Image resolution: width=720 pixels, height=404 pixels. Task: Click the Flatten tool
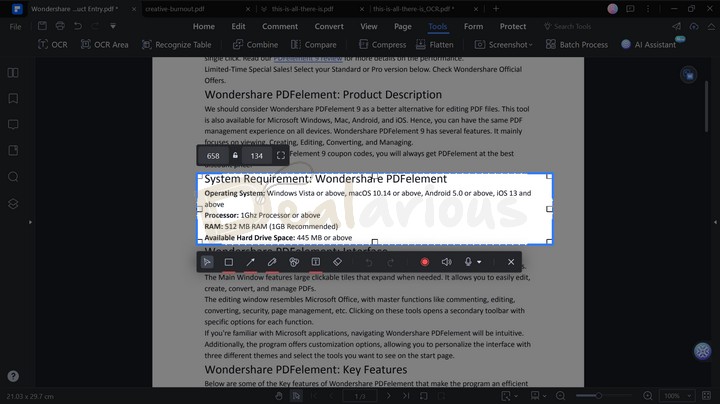coord(434,45)
